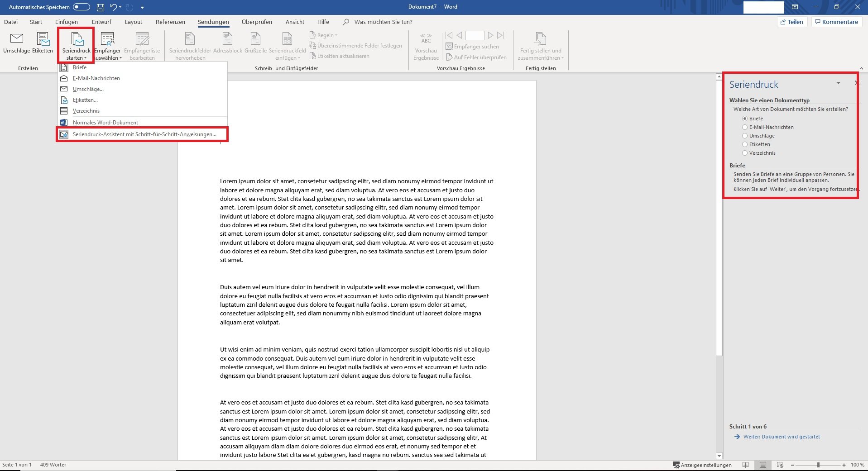Go to previous record arrow
Screen dimensions: 868x471
[459, 35]
